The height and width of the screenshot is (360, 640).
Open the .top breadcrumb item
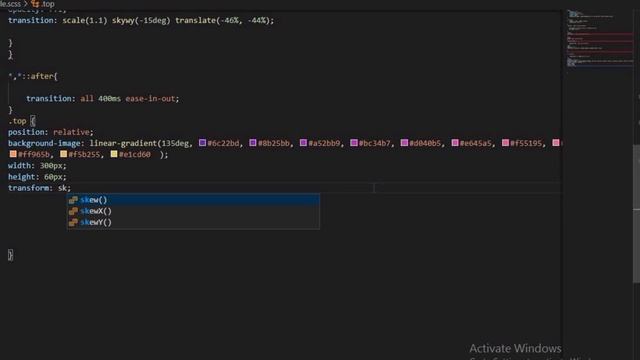[x=48, y=4]
